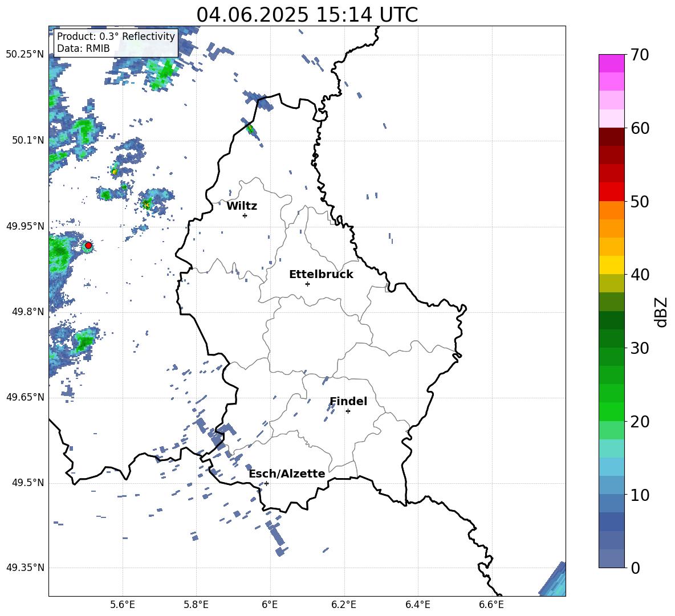Viewport: 675px width, 616px height.
Task: Click the 49.65°N latitude label
Action: [x=25, y=397]
